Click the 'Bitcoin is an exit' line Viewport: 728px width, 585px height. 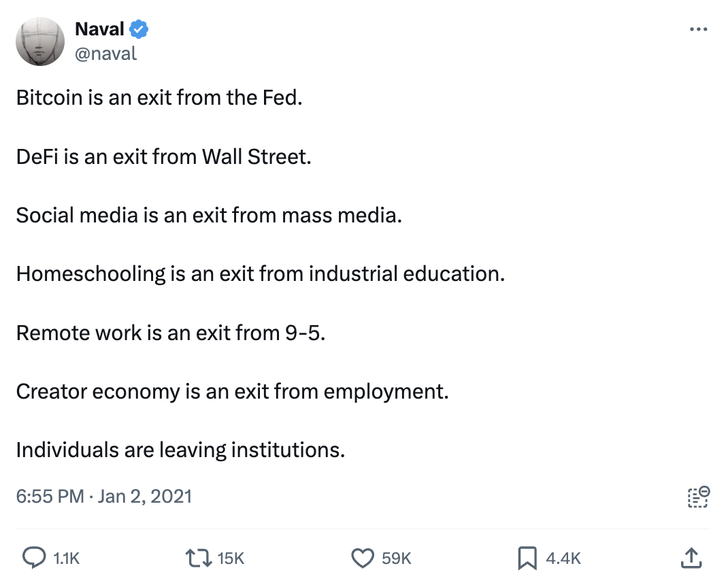(159, 98)
